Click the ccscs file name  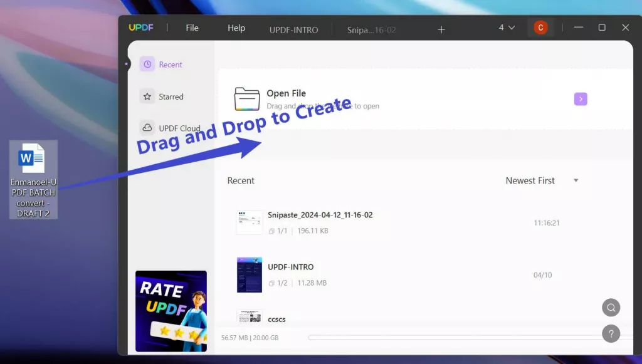coord(276,320)
